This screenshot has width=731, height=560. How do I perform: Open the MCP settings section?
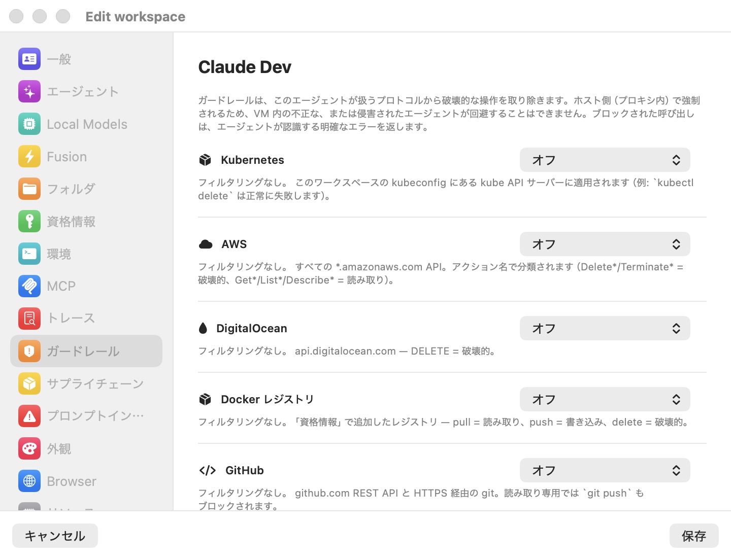click(x=86, y=286)
